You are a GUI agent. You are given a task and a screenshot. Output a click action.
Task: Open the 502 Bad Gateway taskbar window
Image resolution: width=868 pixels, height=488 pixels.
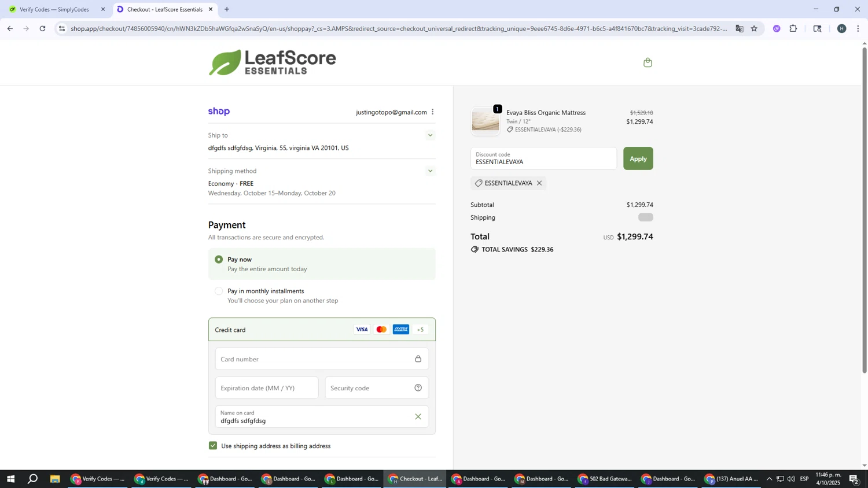(605, 479)
